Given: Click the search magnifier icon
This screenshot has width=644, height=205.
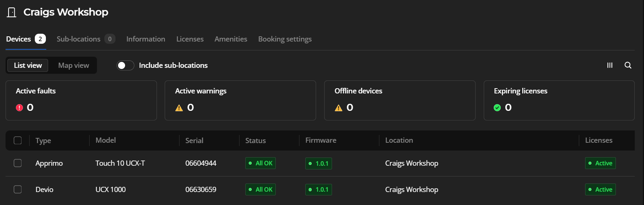Looking at the screenshot, I should (628, 65).
